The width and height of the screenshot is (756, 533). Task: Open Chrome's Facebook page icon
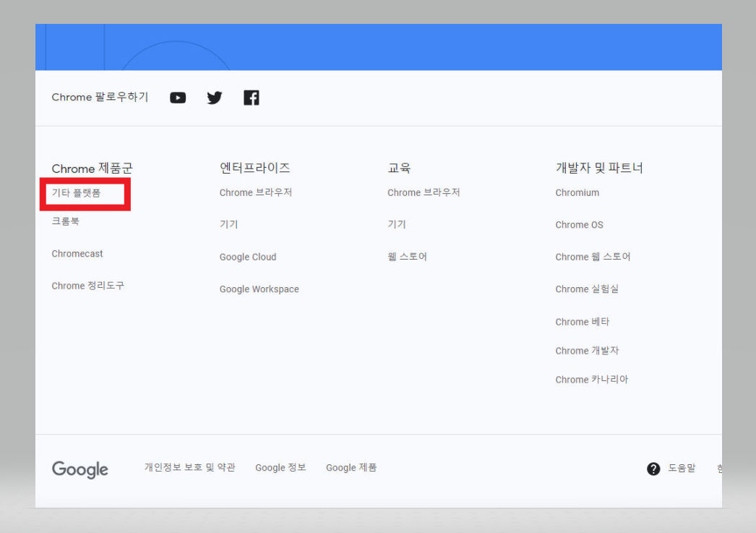pyautogui.click(x=252, y=98)
